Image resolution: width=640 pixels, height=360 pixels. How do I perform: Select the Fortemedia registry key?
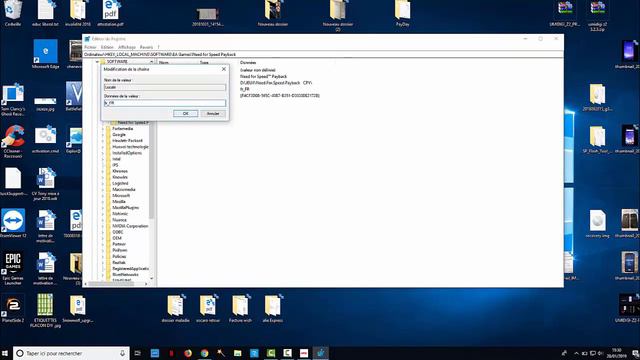coord(122,129)
